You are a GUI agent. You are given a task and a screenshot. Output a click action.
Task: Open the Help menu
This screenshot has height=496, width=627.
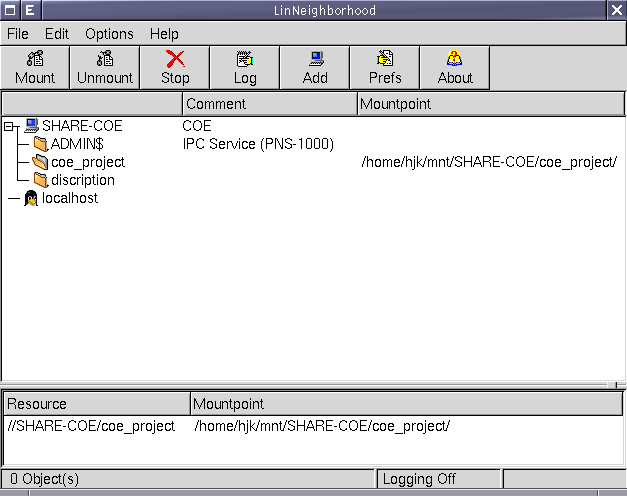(164, 34)
